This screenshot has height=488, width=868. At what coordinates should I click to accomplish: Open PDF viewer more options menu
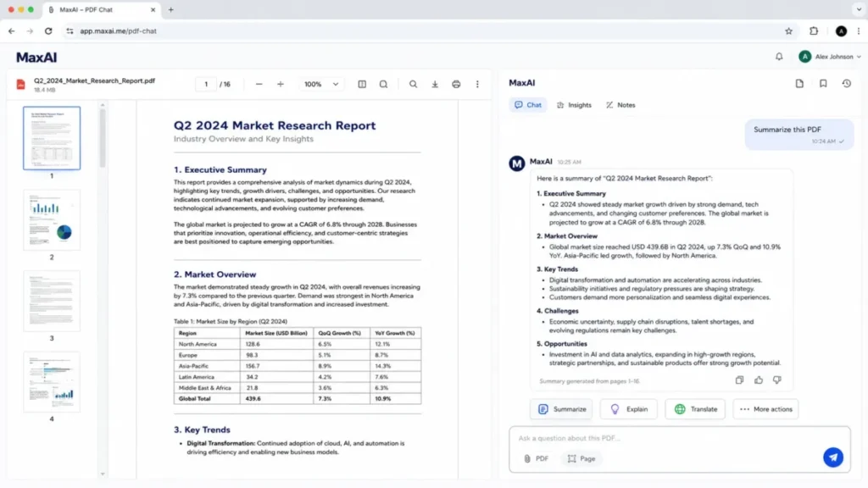[477, 84]
